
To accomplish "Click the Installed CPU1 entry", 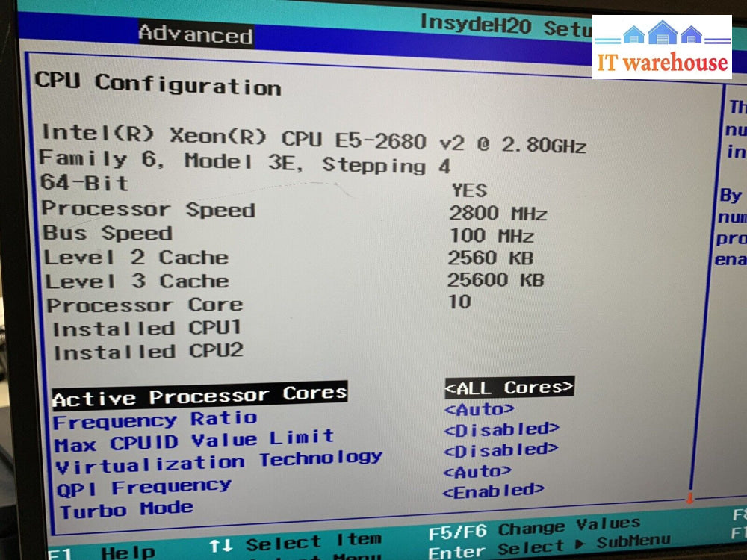I will tap(146, 328).
